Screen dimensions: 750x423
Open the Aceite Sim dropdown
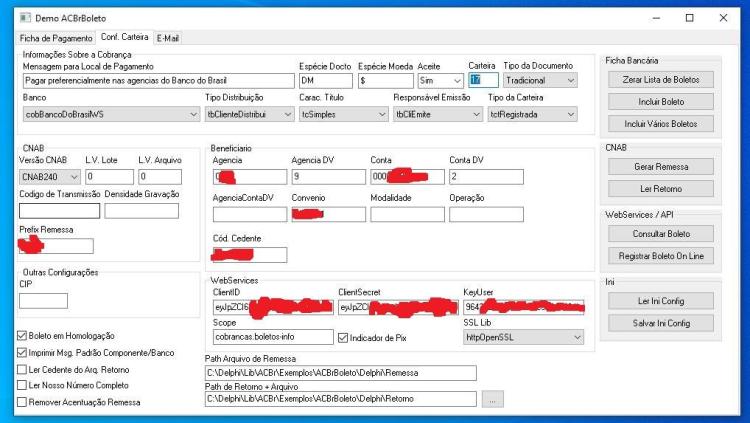[x=440, y=80]
